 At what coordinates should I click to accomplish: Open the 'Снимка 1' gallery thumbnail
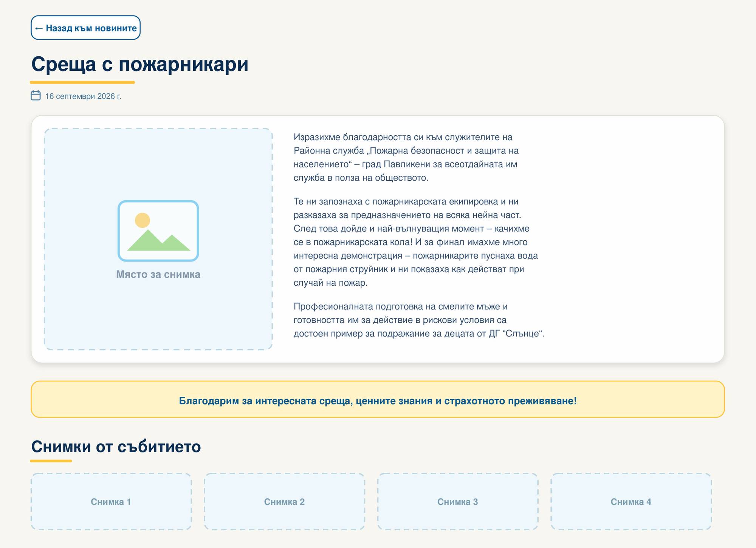111,502
